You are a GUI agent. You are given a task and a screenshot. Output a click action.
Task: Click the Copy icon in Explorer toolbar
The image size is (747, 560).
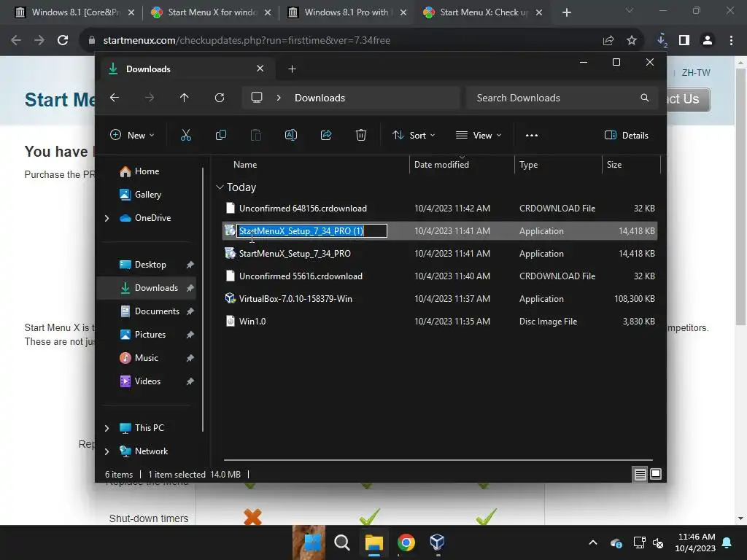click(220, 135)
